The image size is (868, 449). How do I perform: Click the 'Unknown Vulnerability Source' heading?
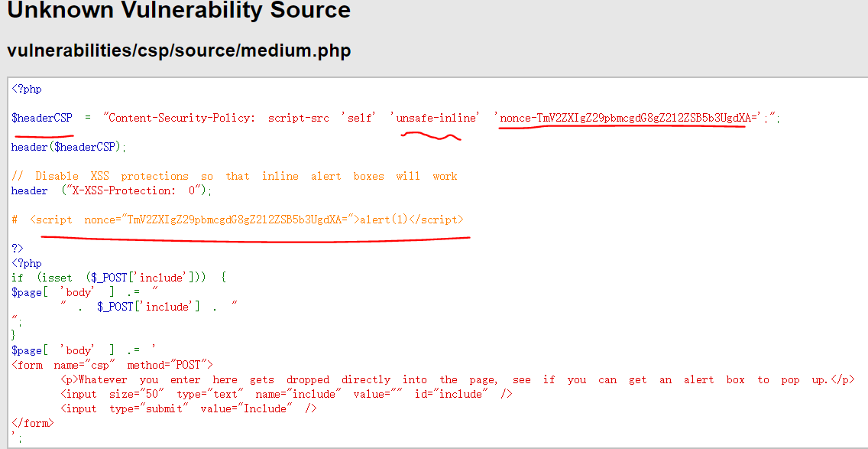[x=178, y=10]
